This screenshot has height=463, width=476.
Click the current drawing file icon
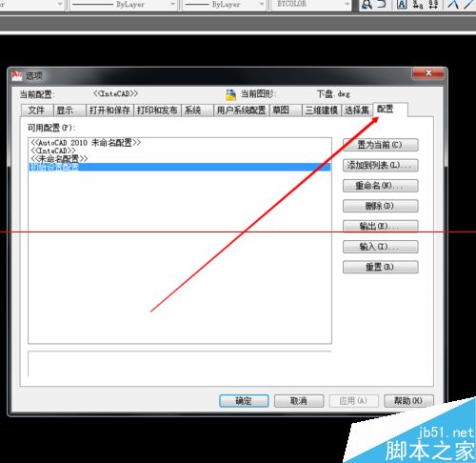(231, 94)
